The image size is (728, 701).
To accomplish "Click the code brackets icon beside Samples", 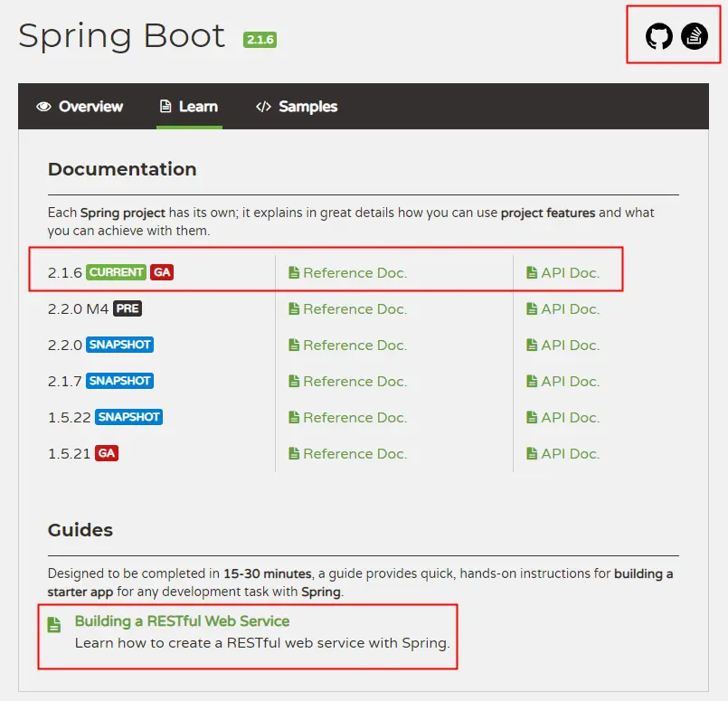I will [x=263, y=107].
